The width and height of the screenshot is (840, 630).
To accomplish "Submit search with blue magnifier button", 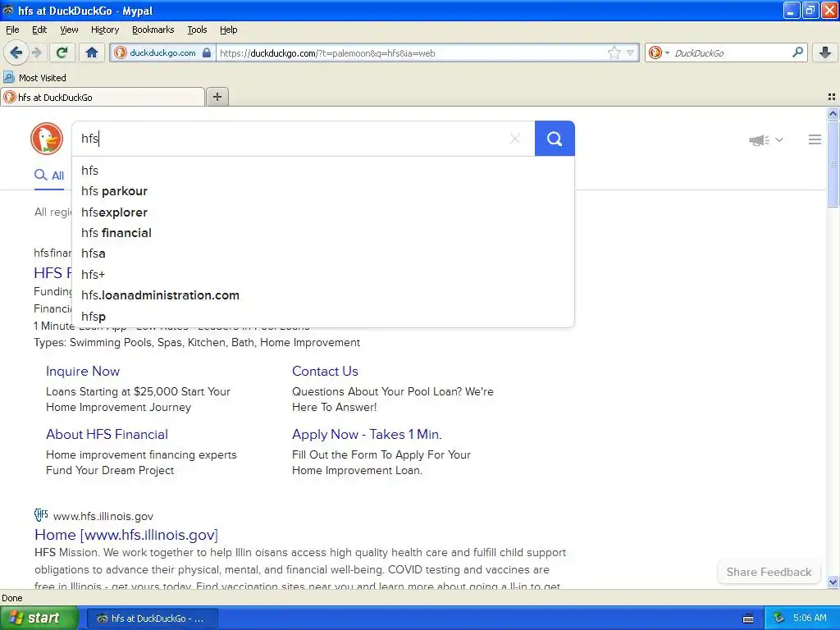I will 555,139.
